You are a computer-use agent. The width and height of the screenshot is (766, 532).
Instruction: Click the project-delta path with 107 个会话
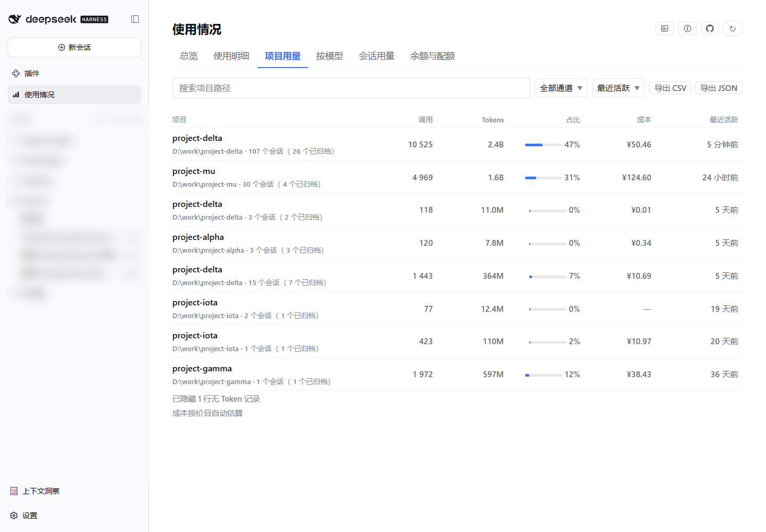(x=253, y=152)
